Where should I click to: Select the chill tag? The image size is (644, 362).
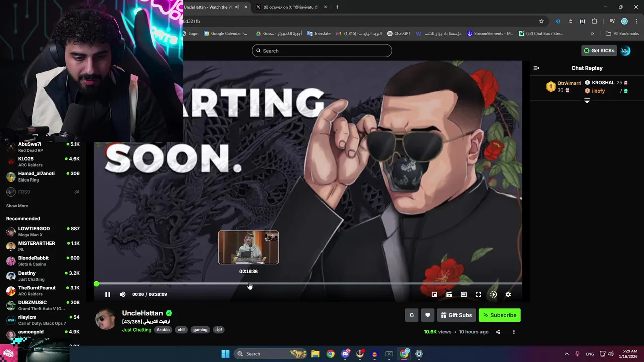tap(181, 330)
